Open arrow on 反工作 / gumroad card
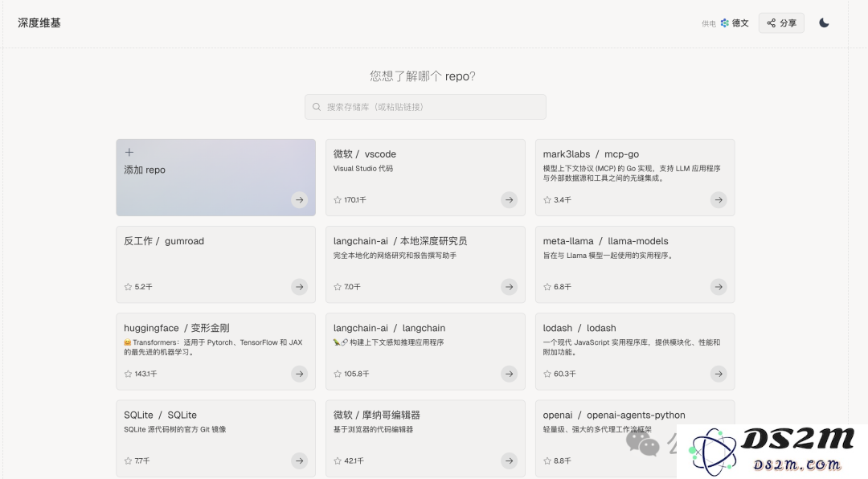Viewport: 868px width, 479px height. click(300, 287)
